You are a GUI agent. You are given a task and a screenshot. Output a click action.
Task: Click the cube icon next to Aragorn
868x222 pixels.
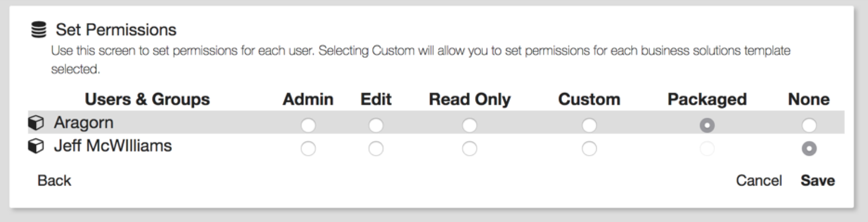(x=36, y=123)
